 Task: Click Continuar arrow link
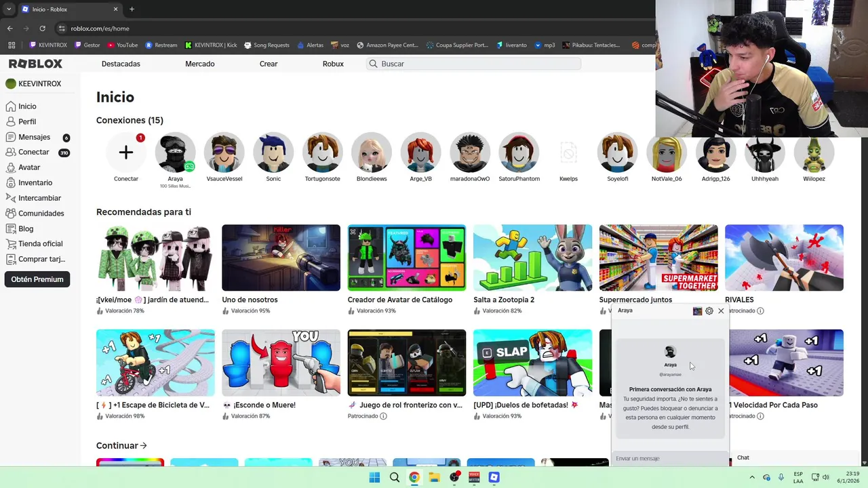coord(121,445)
